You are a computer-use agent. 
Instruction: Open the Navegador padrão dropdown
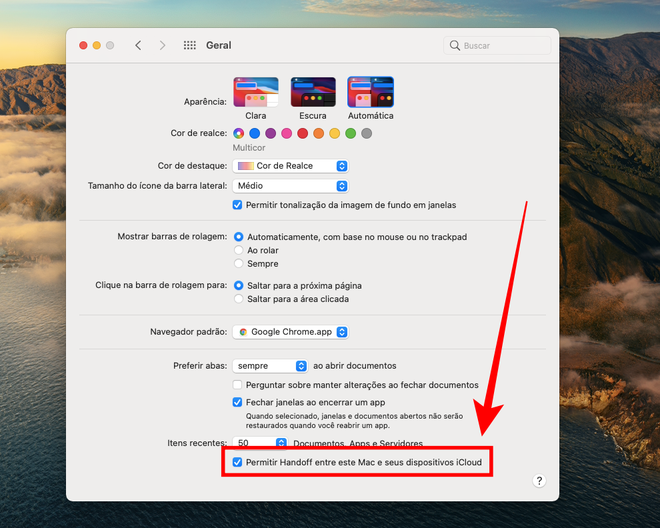pos(290,332)
